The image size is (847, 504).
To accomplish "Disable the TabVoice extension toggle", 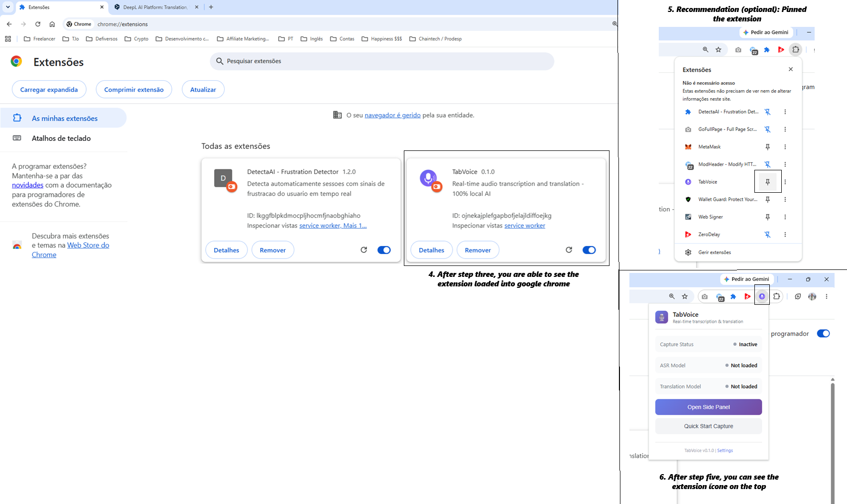I will click(x=589, y=250).
